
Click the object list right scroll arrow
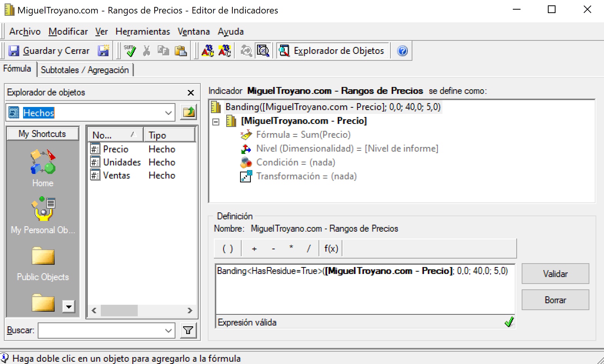pos(189,311)
